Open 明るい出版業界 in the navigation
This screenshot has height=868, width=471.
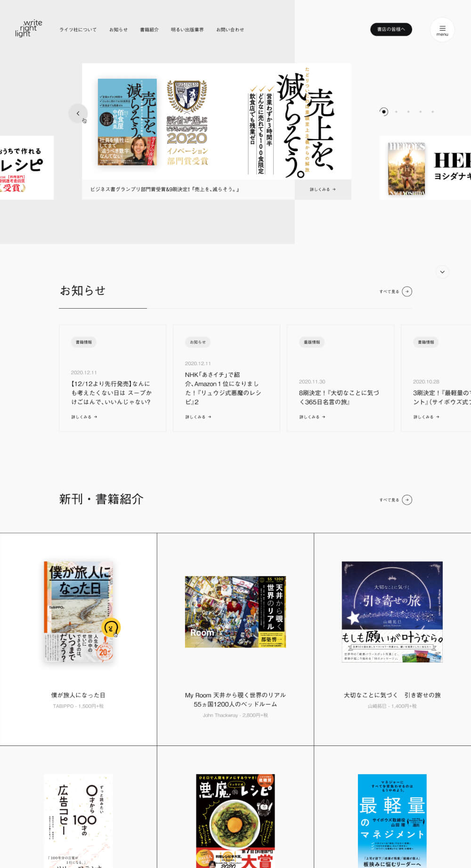click(187, 30)
